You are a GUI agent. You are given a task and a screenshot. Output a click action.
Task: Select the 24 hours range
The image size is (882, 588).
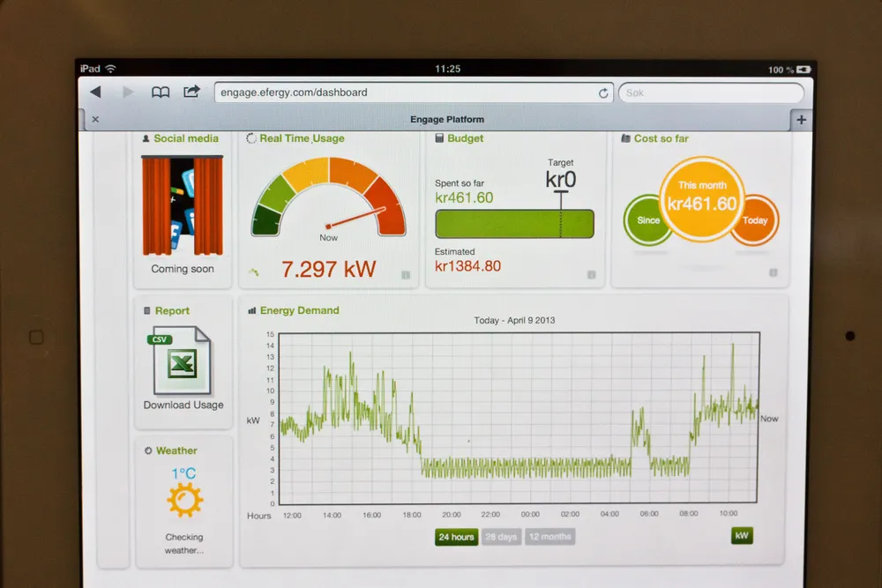point(456,537)
